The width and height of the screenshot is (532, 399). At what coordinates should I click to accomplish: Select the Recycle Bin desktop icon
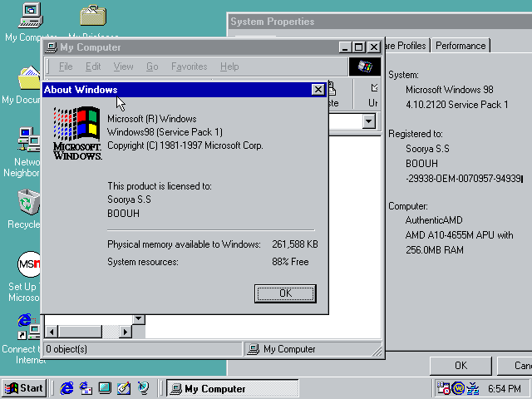coord(29,202)
